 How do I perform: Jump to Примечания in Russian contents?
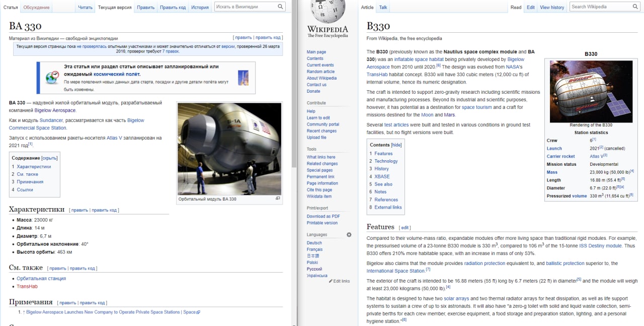coord(30,182)
